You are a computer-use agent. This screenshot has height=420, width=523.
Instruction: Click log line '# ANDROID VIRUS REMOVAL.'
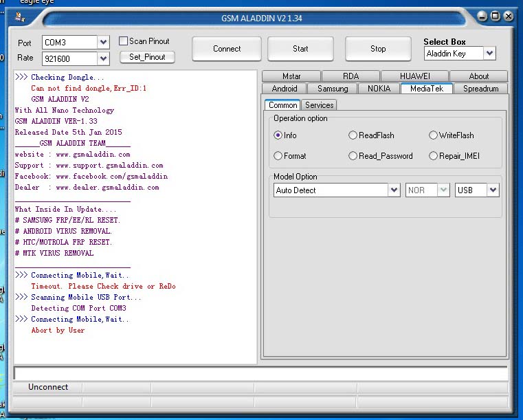(63, 231)
